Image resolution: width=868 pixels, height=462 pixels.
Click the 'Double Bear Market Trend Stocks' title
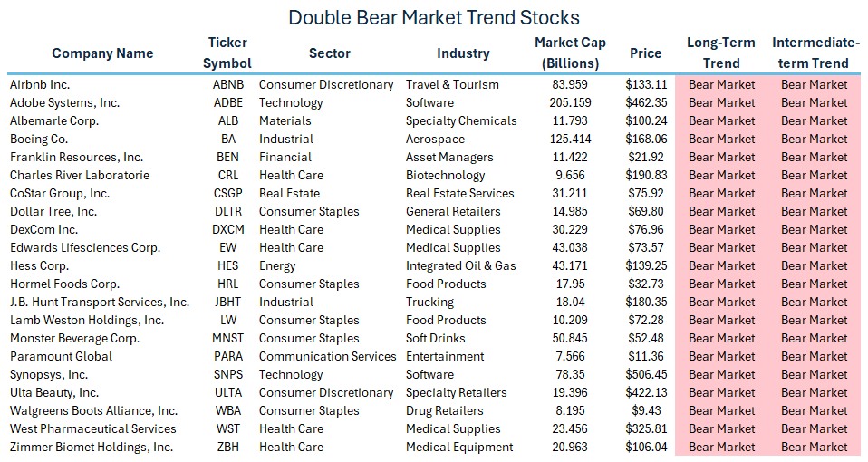pos(433,17)
